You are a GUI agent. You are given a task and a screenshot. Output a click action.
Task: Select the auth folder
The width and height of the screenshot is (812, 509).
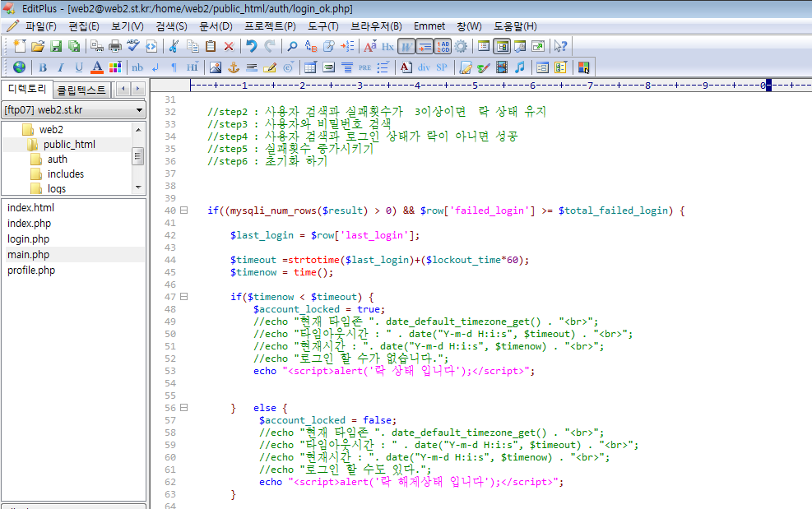pos(57,159)
